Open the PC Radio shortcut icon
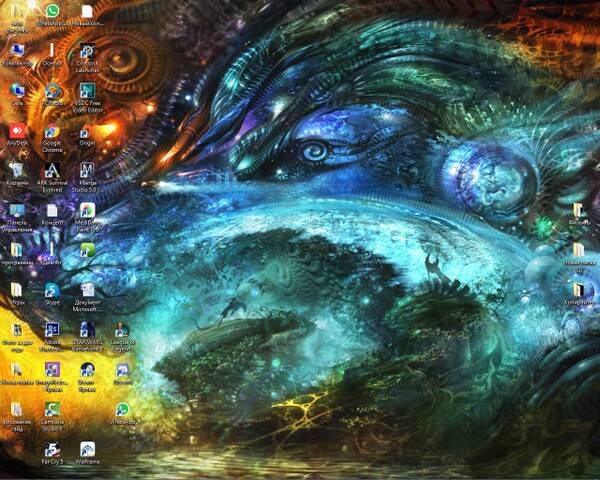600x480 pixels. (x=52, y=91)
